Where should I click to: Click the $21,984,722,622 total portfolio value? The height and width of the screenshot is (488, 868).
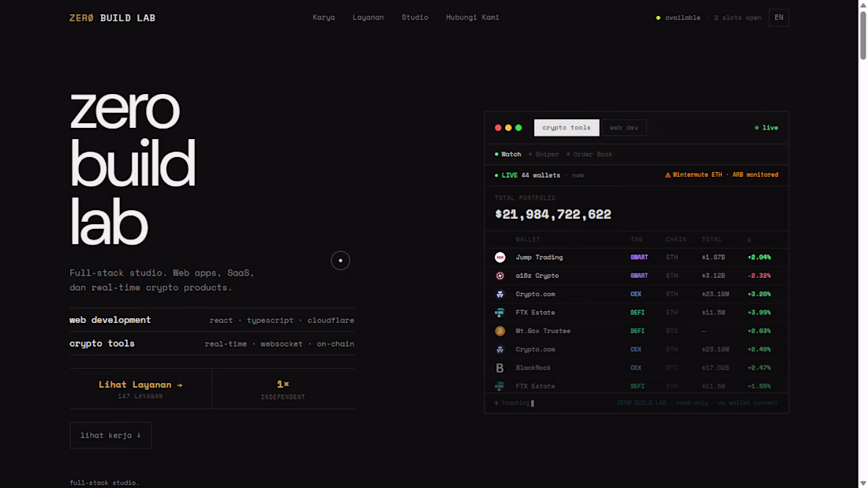point(553,214)
